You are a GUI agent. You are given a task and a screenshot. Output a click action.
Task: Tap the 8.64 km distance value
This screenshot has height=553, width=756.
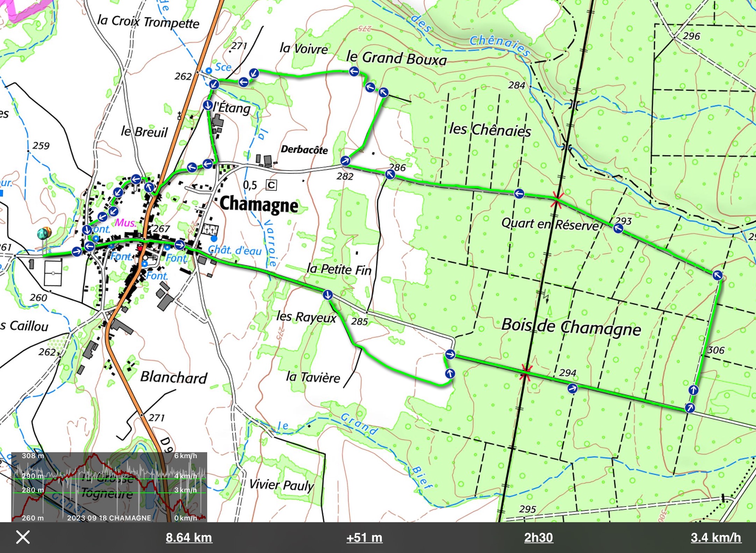click(189, 538)
